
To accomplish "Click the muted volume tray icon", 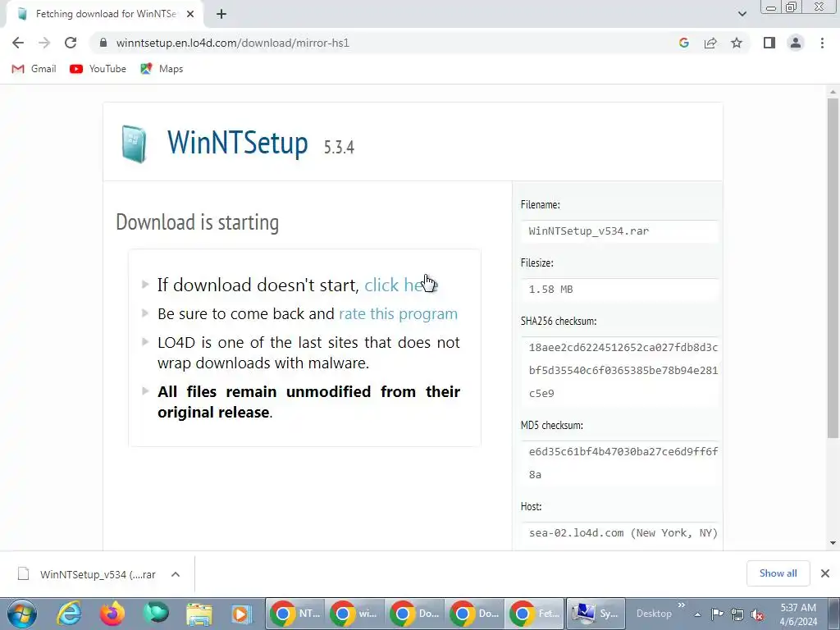I will coord(757,614).
